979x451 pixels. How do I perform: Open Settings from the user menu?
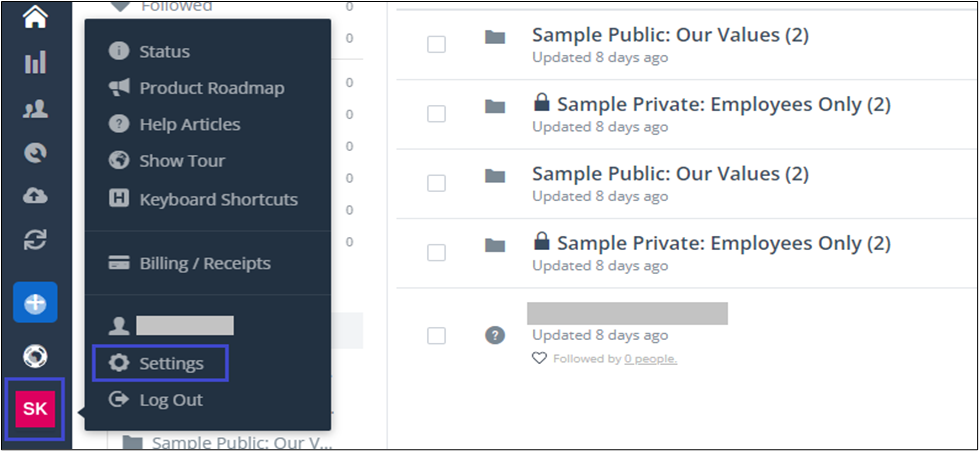(x=171, y=363)
